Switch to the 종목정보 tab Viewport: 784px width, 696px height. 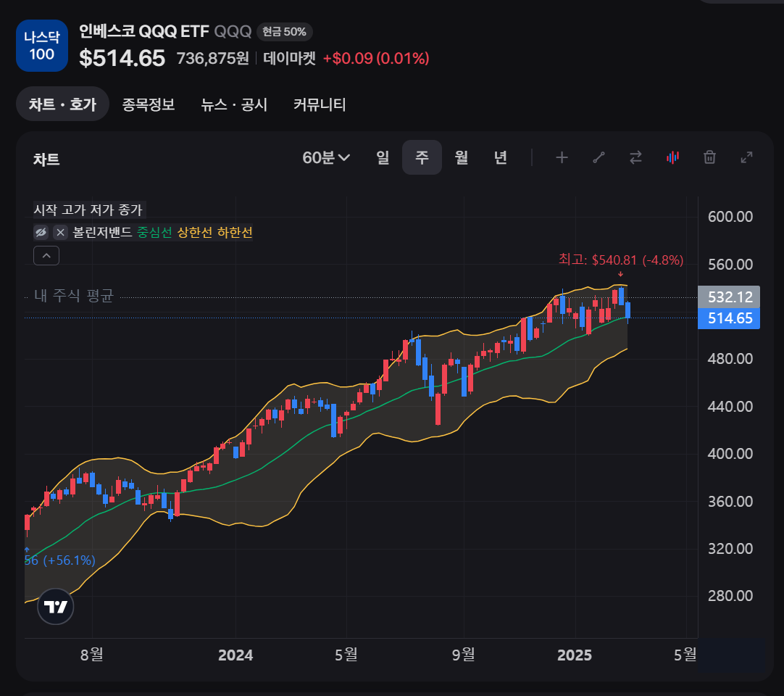(x=149, y=104)
